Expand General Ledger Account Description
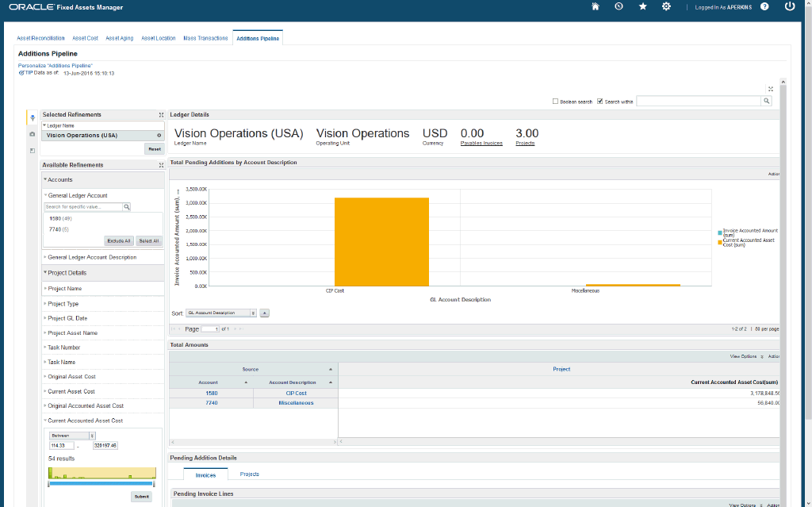 click(x=45, y=257)
